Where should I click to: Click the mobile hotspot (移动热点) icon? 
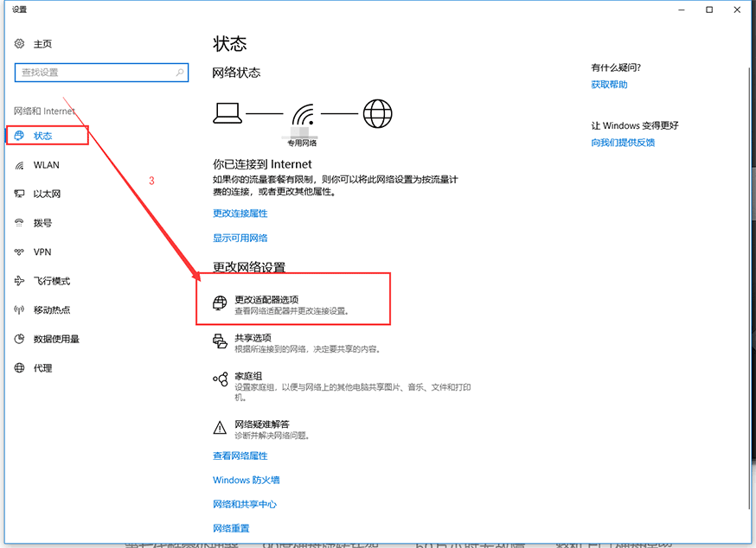(19, 310)
